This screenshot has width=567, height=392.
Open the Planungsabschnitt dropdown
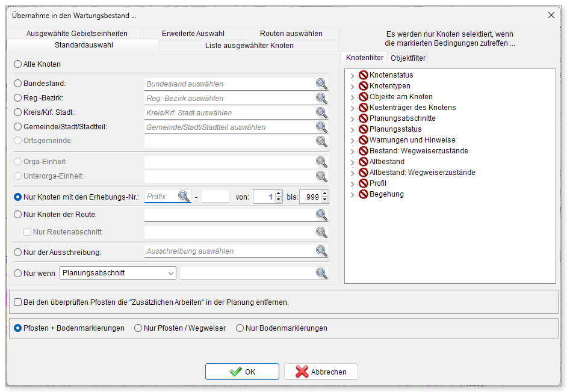coord(118,273)
